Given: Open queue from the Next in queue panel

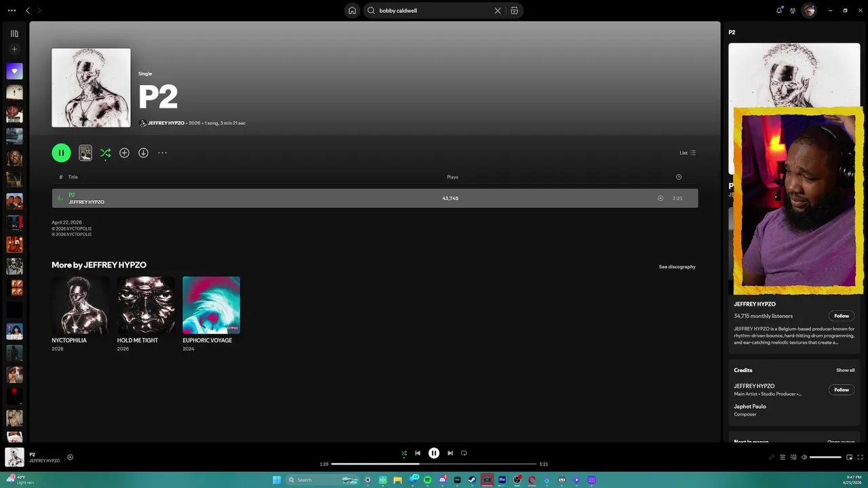Looking at the screenshot, I should [x=841, y=442].
